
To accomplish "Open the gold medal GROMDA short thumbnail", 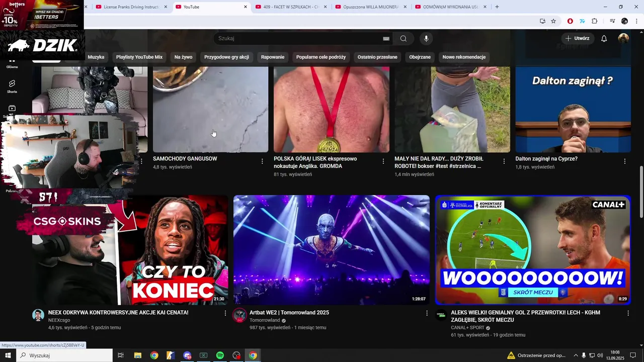I will [332, 109].
